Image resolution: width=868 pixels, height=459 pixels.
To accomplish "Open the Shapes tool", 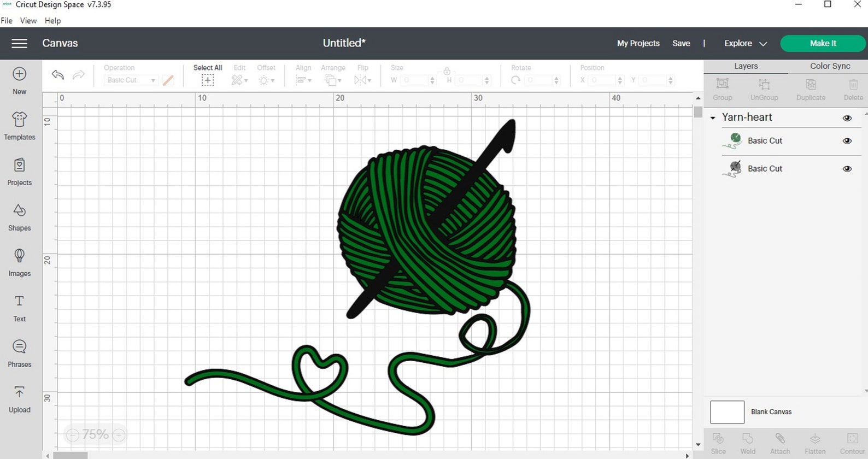I will tap(19, 217).
